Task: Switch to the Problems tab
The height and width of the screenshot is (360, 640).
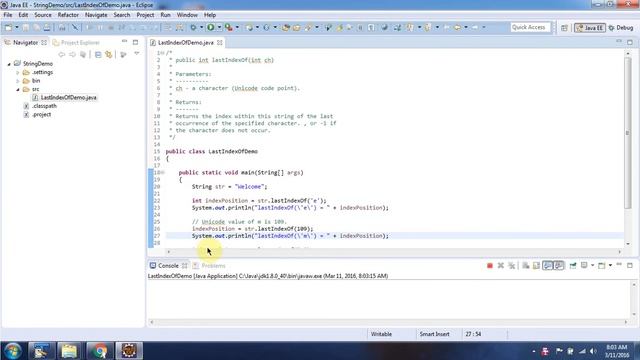Action: coord(209,266)
